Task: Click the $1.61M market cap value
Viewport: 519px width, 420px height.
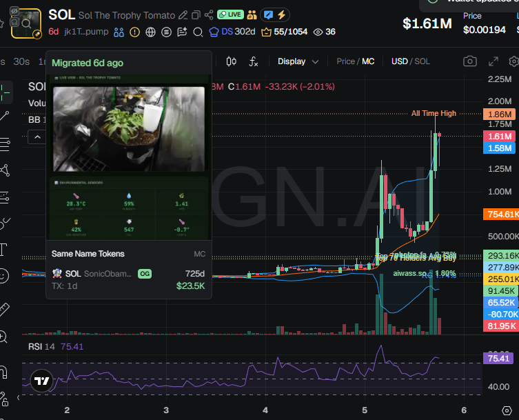Action: click(x=427, y=23)
